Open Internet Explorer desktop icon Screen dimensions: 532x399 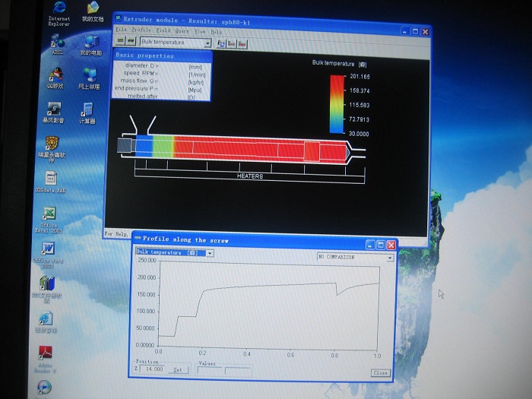pos(59,14)
